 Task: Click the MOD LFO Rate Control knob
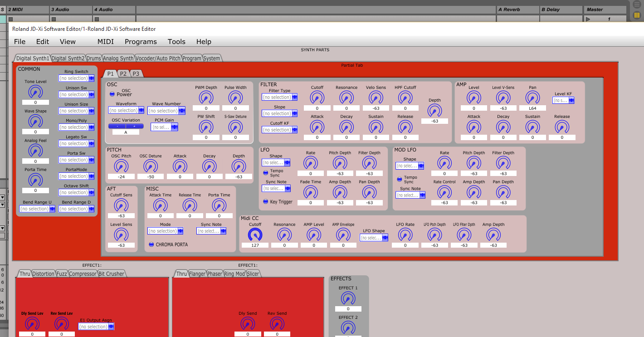(444, 192)
